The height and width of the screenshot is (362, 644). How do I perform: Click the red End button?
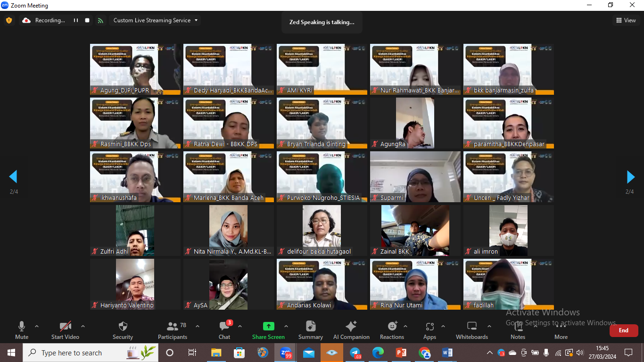624,330
